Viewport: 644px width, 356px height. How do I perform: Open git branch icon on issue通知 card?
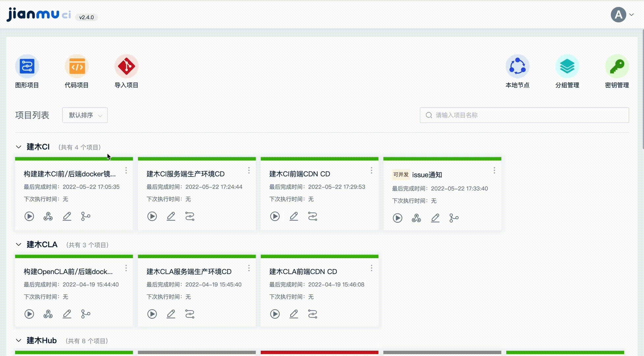[454, 218]
